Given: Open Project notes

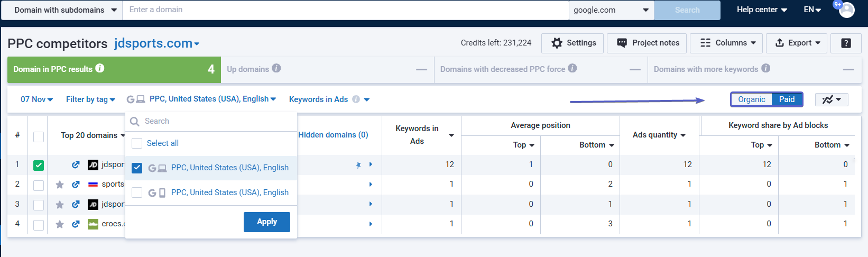Looking at the screenshot, I should (647, 43).
